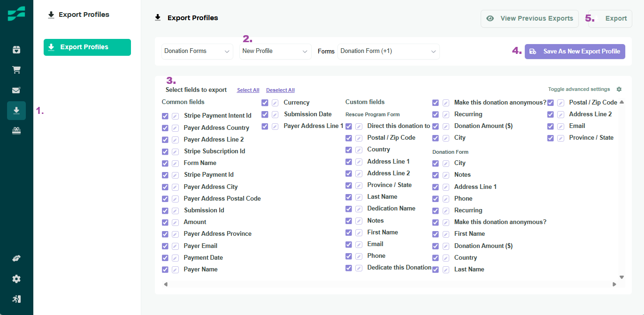Open the Donation Forms type dropdown
The width and height of the screenshot is (644, 315).
[x=197, y=51]
